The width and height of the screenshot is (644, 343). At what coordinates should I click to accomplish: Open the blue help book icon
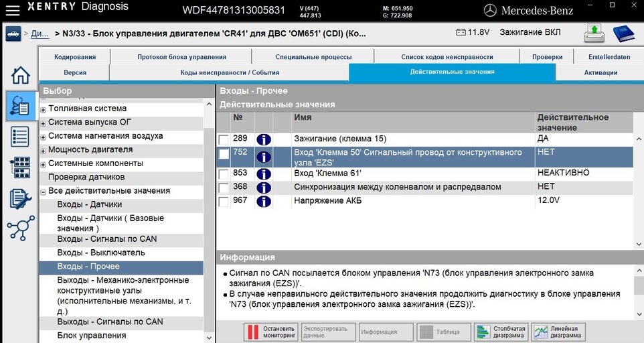[624, 33]
